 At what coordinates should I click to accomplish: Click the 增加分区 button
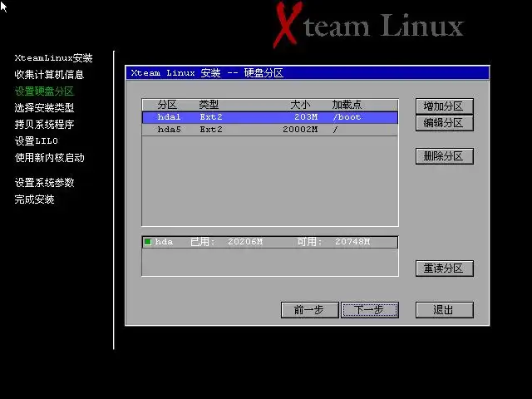(x=444, y=106)
